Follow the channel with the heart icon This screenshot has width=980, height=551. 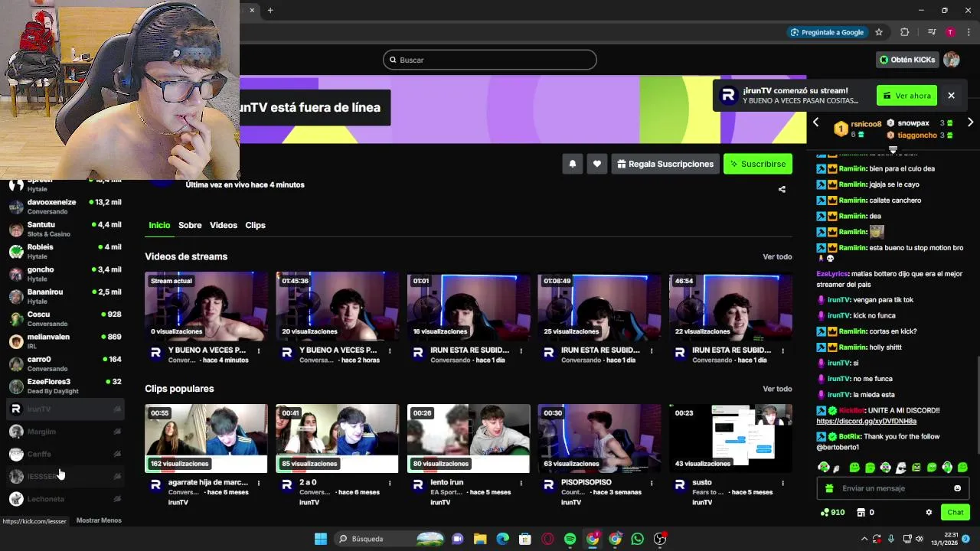coord(597,164)
